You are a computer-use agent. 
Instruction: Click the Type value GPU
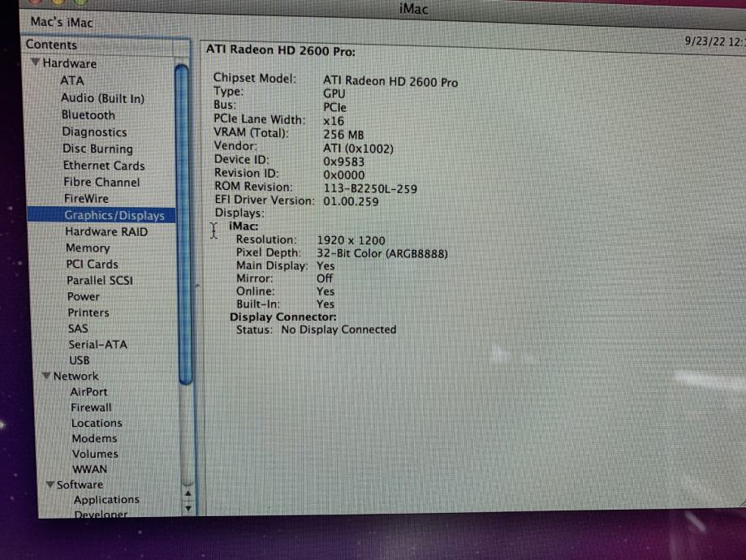334,93
